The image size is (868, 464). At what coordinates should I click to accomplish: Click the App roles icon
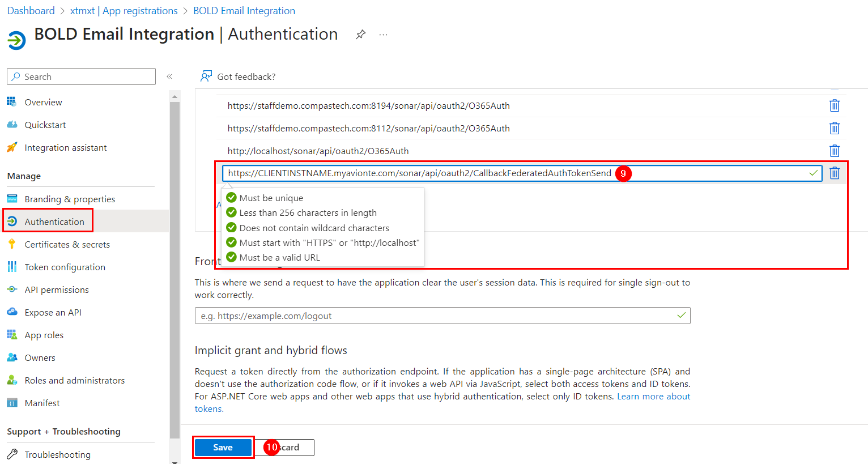pyautogui.click(x=12, y=335)
